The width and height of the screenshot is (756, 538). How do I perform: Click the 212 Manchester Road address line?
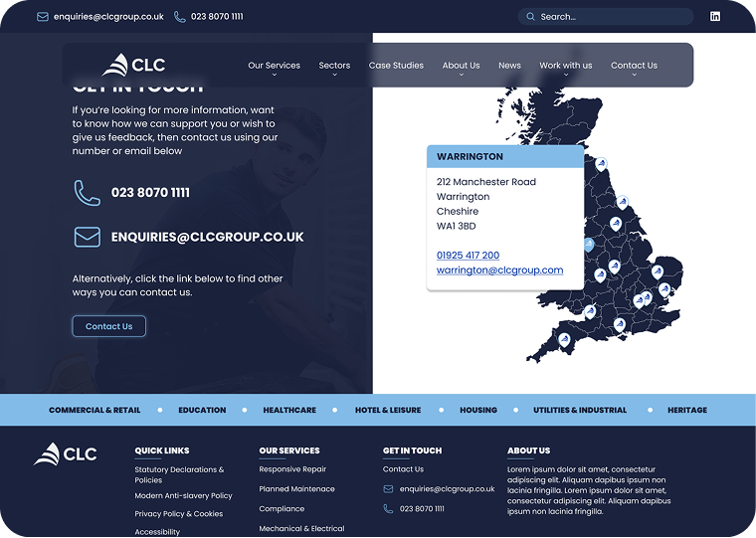point(486,182)
